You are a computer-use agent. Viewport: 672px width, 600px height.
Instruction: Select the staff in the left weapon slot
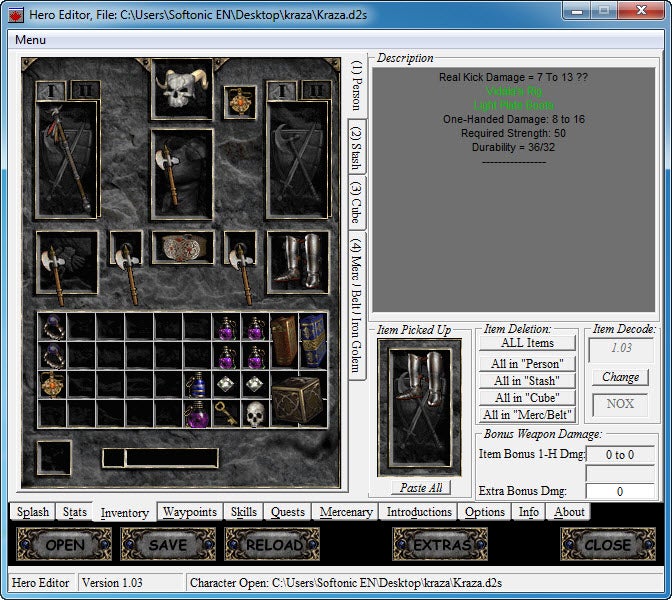(x=67, y=159)
